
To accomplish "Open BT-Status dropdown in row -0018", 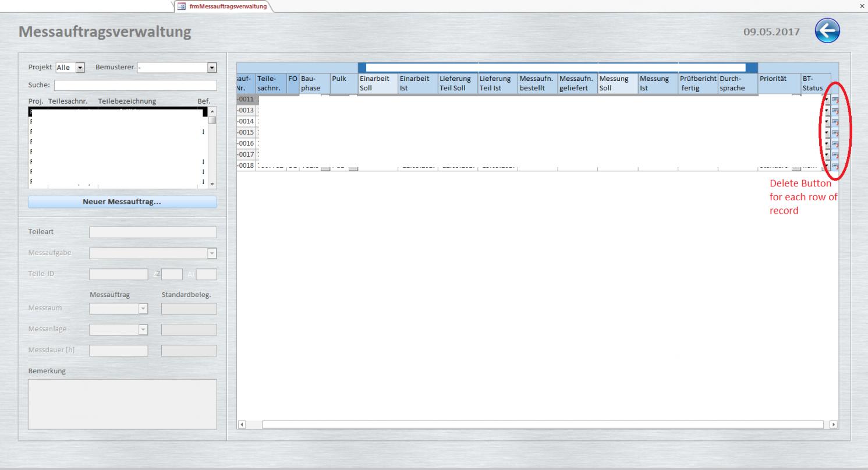I will (827, 166).
